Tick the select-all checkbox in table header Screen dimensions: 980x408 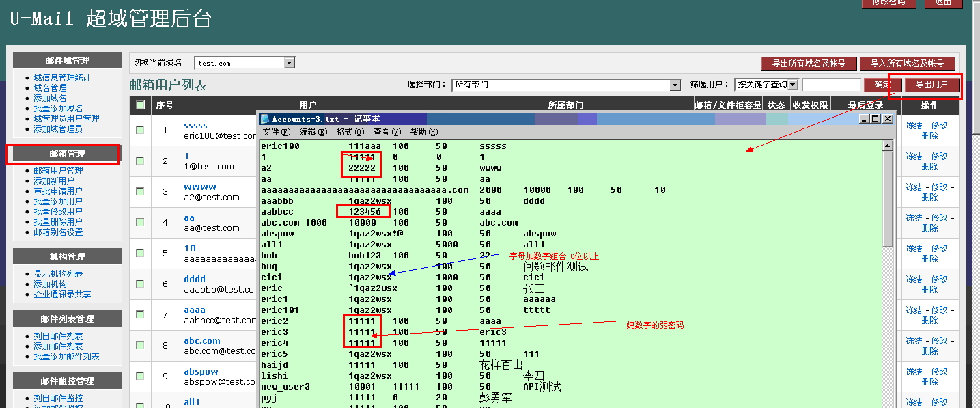(141, 105)
